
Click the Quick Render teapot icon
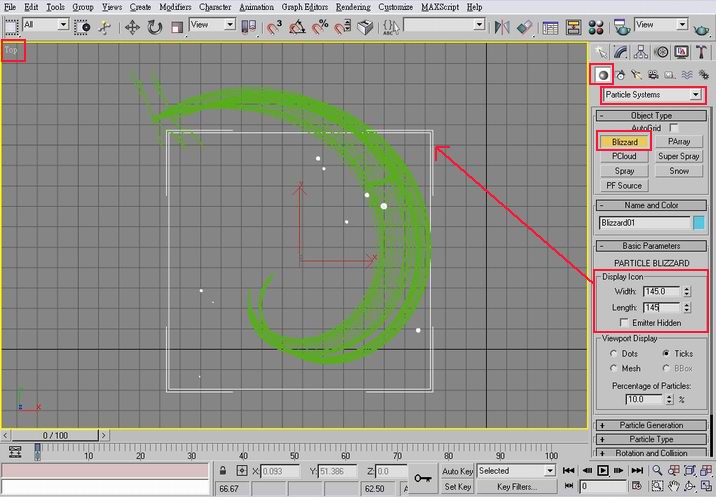(x=701, y=28)
